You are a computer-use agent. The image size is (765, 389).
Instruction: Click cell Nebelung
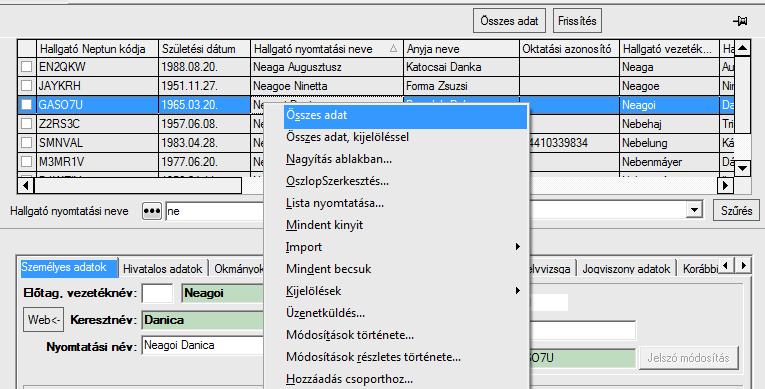click(x=670, y=143)
